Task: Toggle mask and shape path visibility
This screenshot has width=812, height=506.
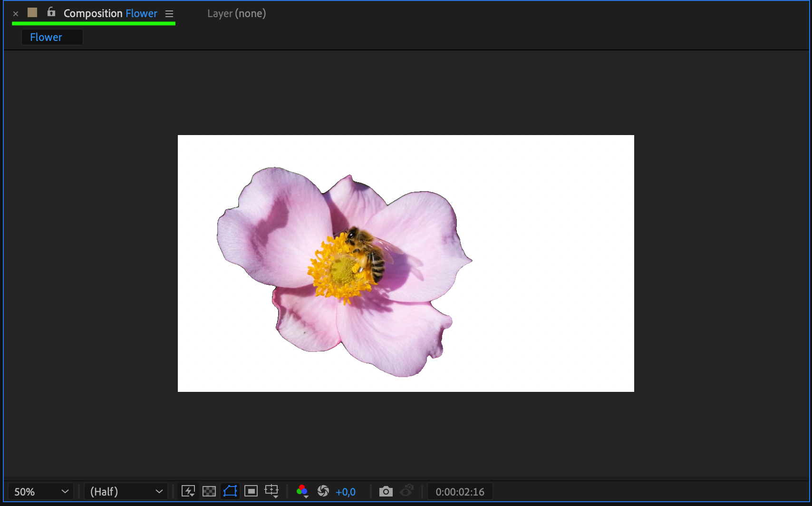Action: [230, 491]
